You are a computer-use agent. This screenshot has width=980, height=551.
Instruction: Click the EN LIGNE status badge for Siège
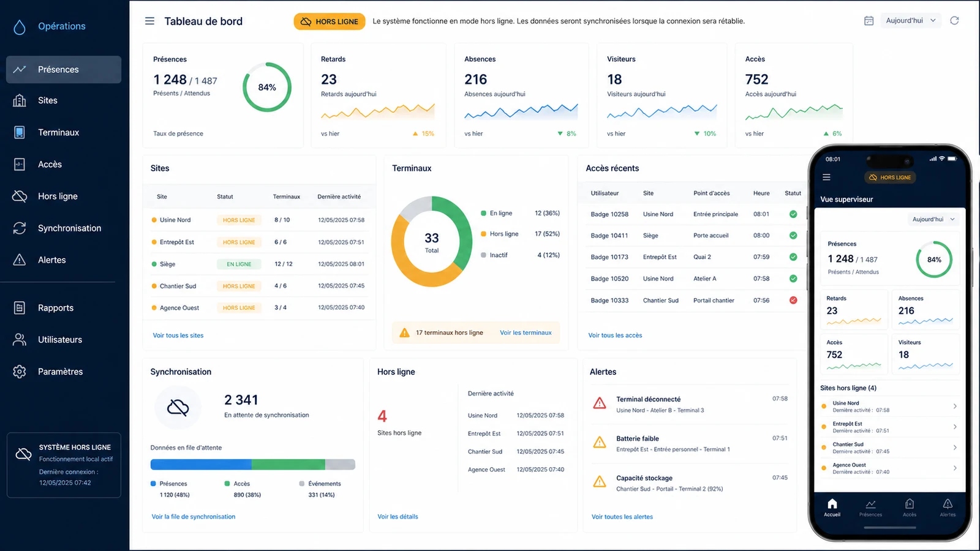pyautogui.click(x=239, y=264)
